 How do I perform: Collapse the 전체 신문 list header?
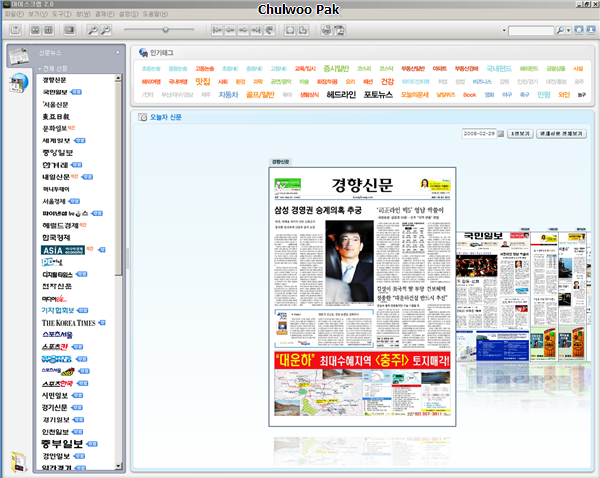click(53, 69)
